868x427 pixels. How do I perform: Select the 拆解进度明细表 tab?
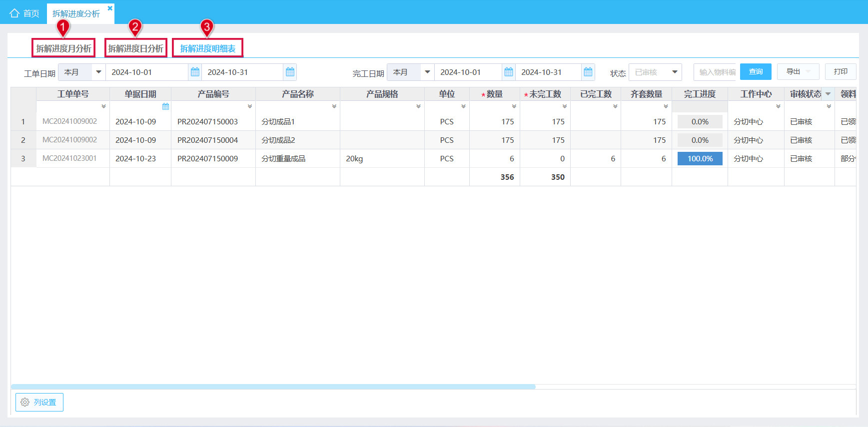(208, 48)
